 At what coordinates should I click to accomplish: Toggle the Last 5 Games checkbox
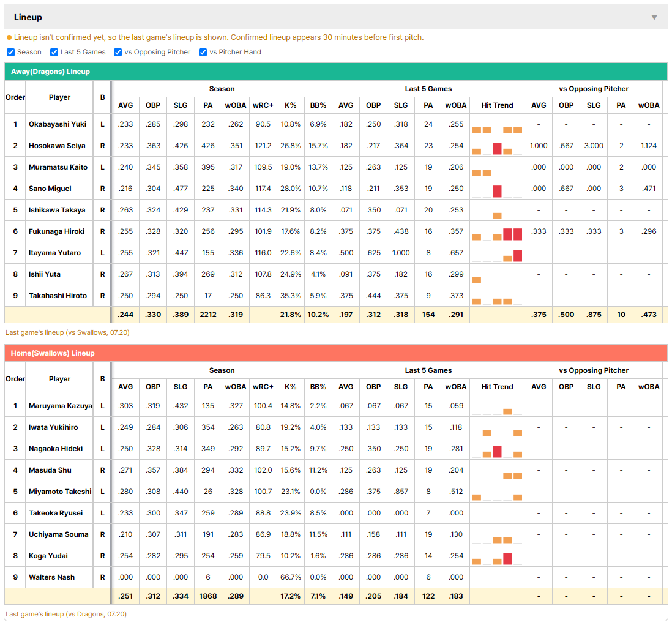click(x=54, y=52)
